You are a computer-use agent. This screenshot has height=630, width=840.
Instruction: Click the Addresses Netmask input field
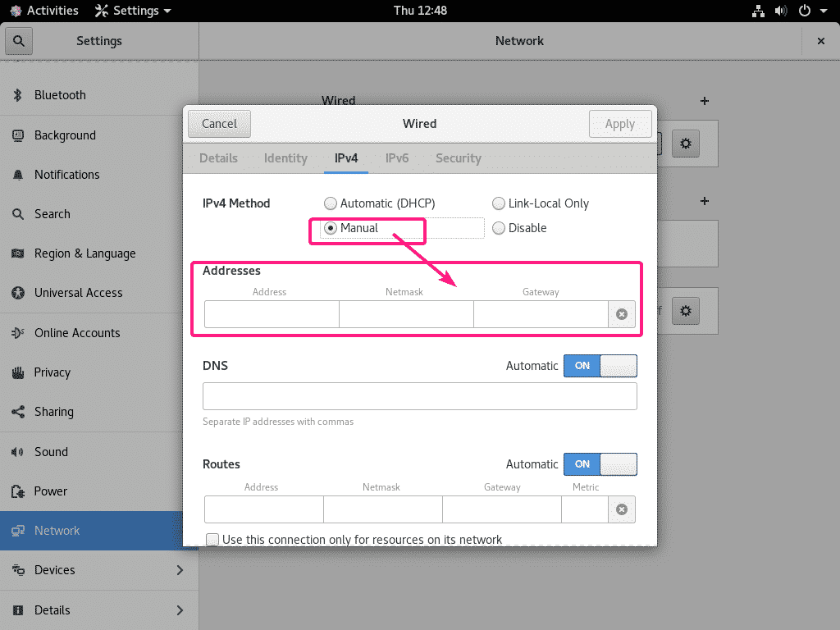407,314
